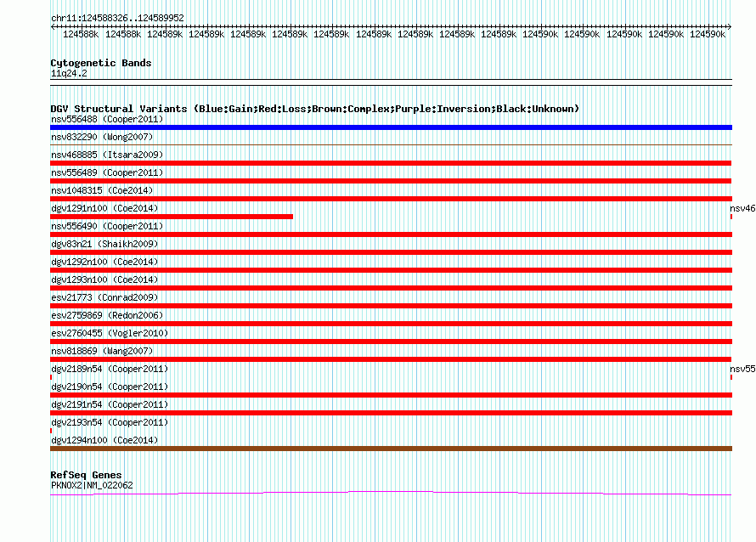Click the esv21773 (Conrad2009) label
756x542 pixels.
tap(104, 297)
